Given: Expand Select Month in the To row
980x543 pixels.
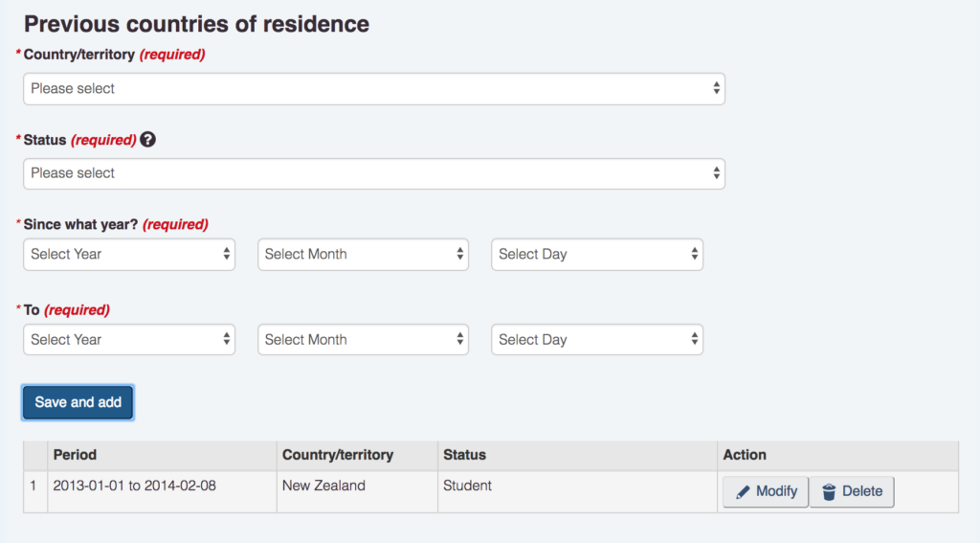Looking at the screenshot, I should point(364,340).
